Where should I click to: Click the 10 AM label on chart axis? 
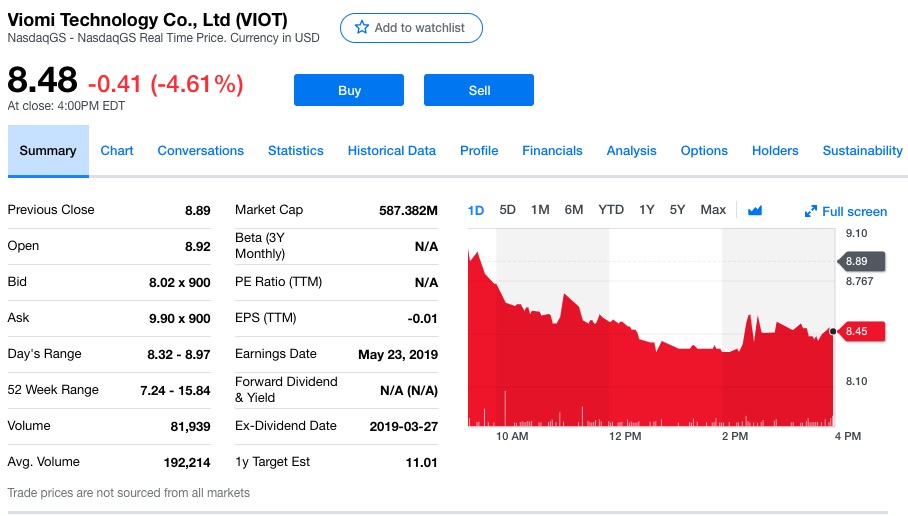point(512,436)
